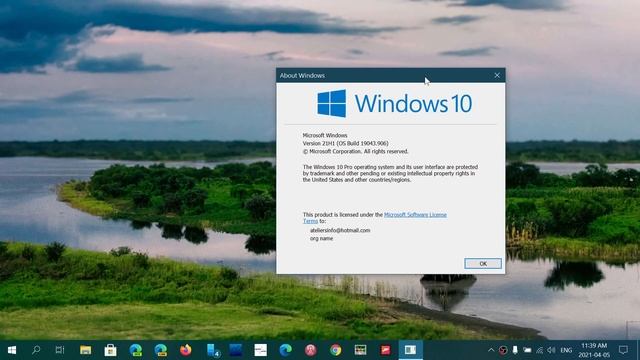The width and height of the screenshot is (640, 360).
Task: Open the picture-frame taskbar app next to Chrome
Action: click(360, 350)
